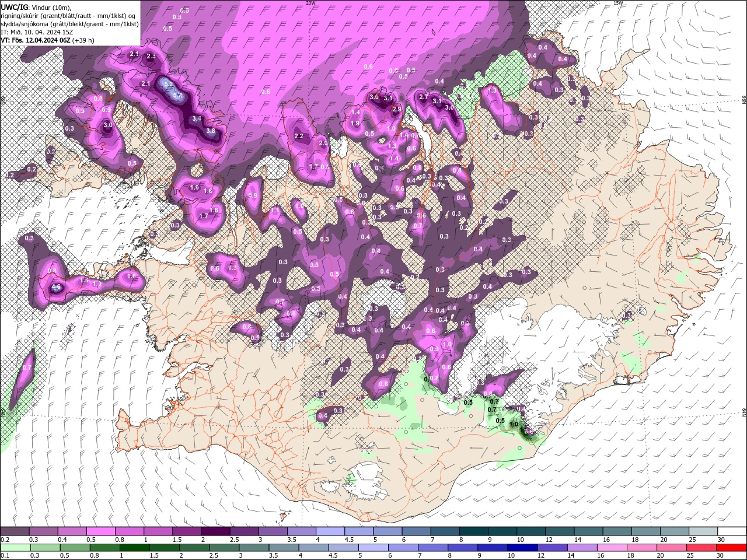Click the "VT: Fös. 12.04.2024 06Z (+39 h)" line
The height and width of the screenshot is (560, 747).
pyautogui.click(x=47, y=40)
